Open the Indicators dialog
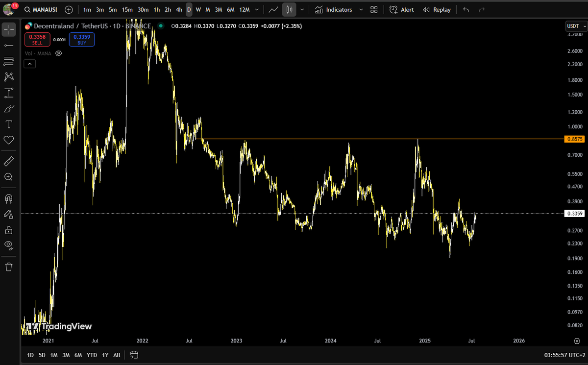The width and height of the screenshot is (588, 365). [333, 9]
